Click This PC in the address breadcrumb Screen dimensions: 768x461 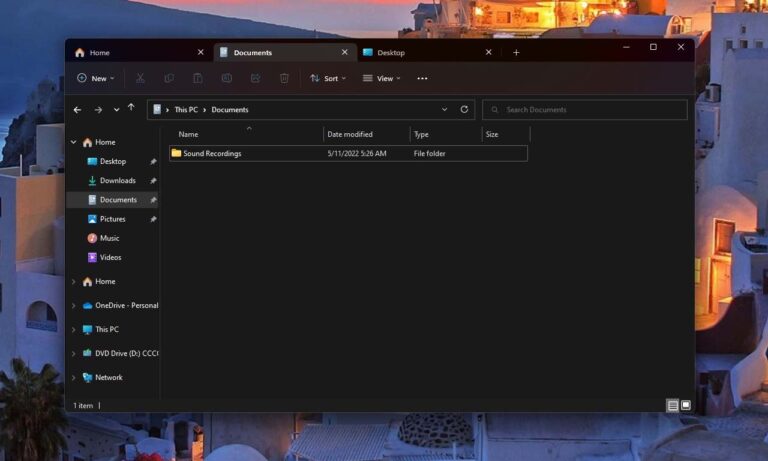pyautogui.click(x=186, y=110)
